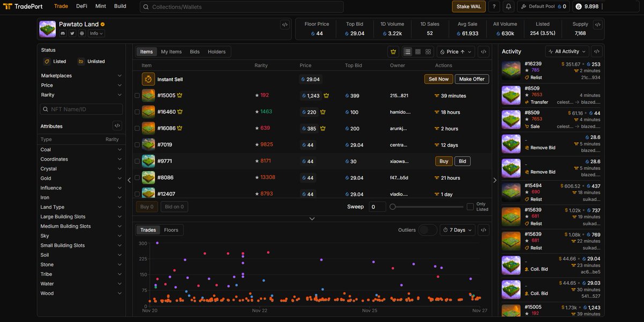This screenshot has width=644, height=322.
Task: Focus the Collections/Wallets search box
Action: (x=241, y=7)
